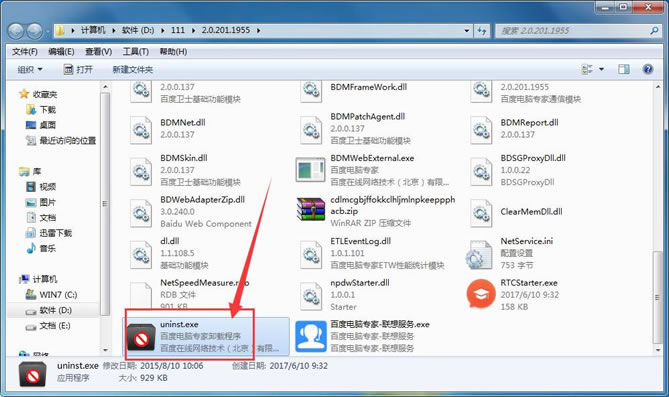This screenshot has width=669, height=397.
Task: Select the BDMReport.dll file icon
Action: coord(481,129)
